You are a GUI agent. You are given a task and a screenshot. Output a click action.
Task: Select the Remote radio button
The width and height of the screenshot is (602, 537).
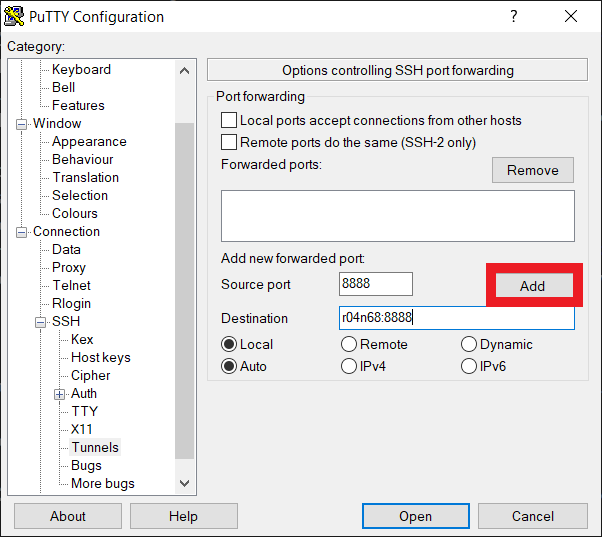coord(349,344)
